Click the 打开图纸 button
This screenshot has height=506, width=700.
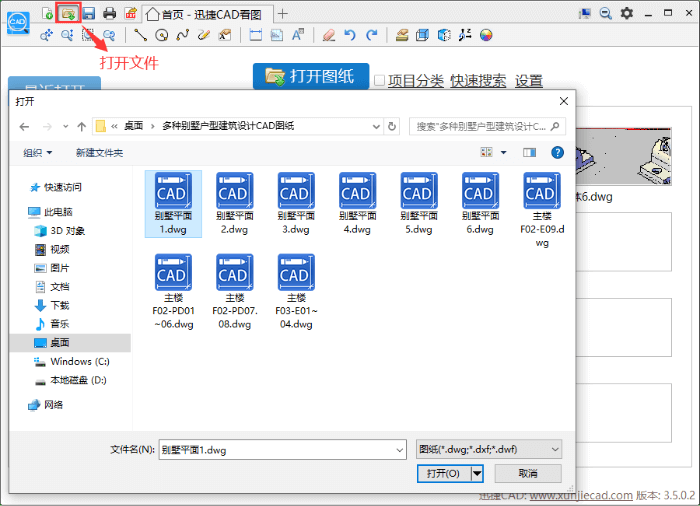[311, 76]
